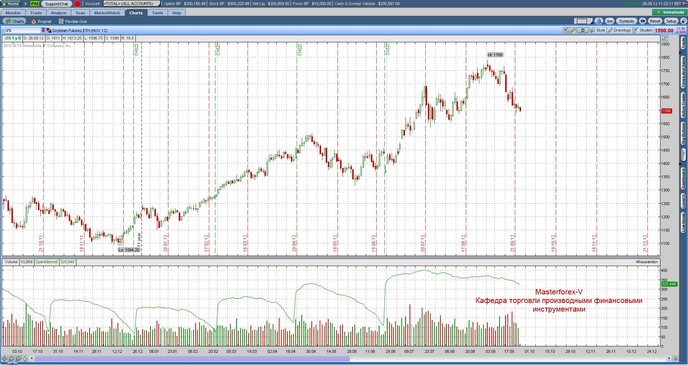Click the symbol input field

[x=22, y=31]
